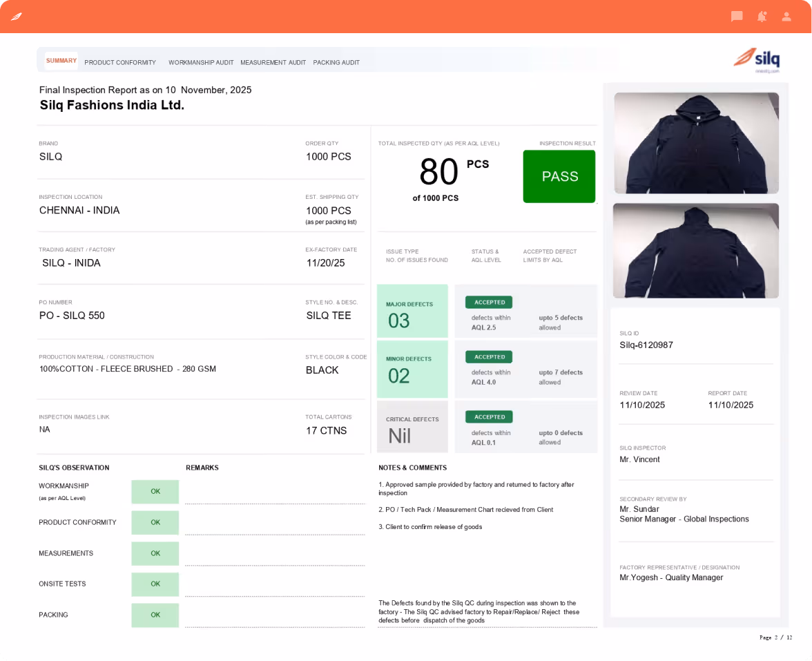This screenshot has width=812, height=661.
Task: Click upto 0 defects allowed text
Action: (561, 437)
